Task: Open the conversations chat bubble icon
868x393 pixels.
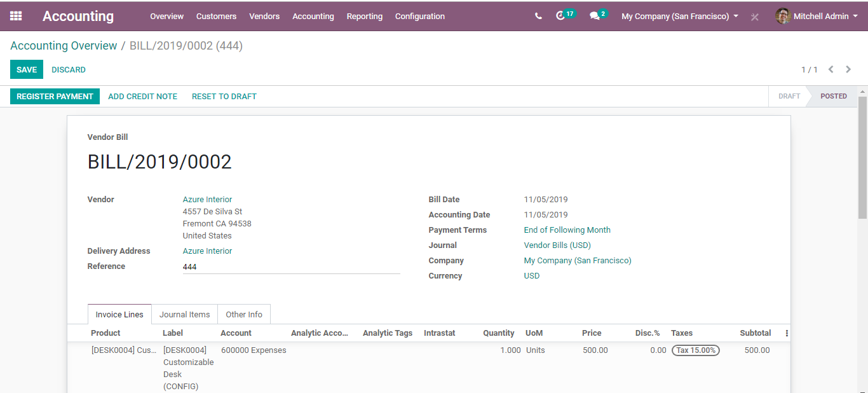Action: [x=594, y=16]
